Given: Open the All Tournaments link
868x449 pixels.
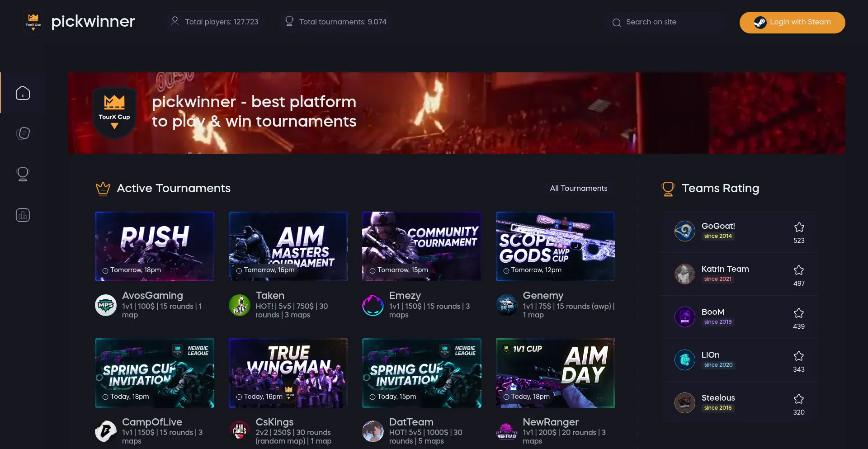Looking at the screenshot, I should click(579, 188).
